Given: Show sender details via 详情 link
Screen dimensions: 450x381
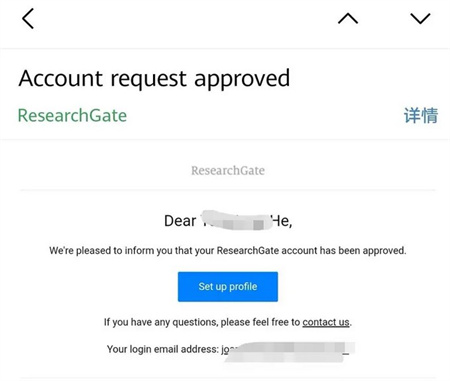Looking at the screenshot, I should click(x=421, y=115).
